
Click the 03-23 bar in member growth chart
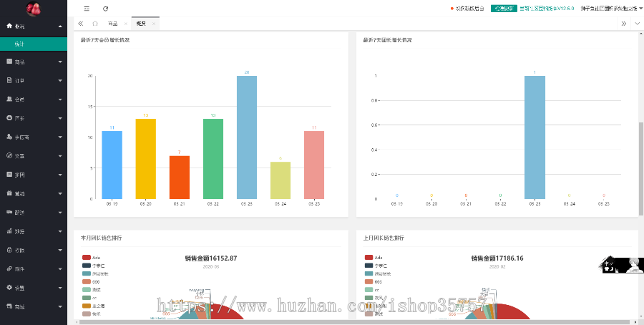tap(246, 137)
